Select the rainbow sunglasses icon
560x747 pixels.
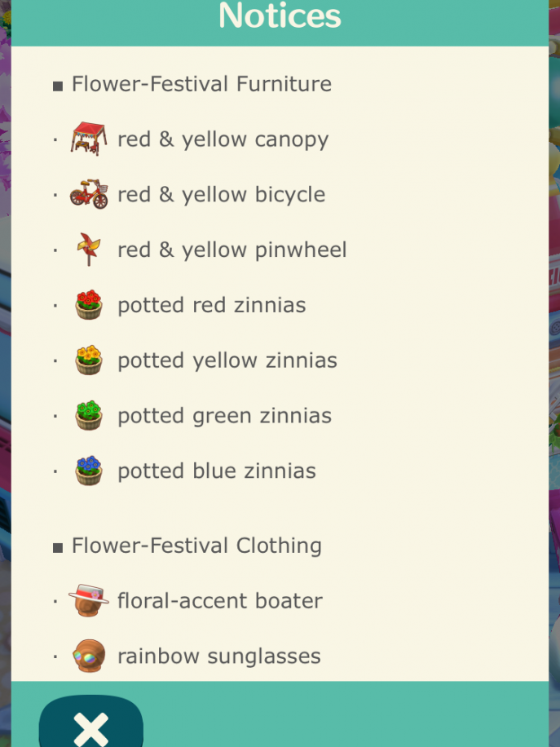coord(89,656)
